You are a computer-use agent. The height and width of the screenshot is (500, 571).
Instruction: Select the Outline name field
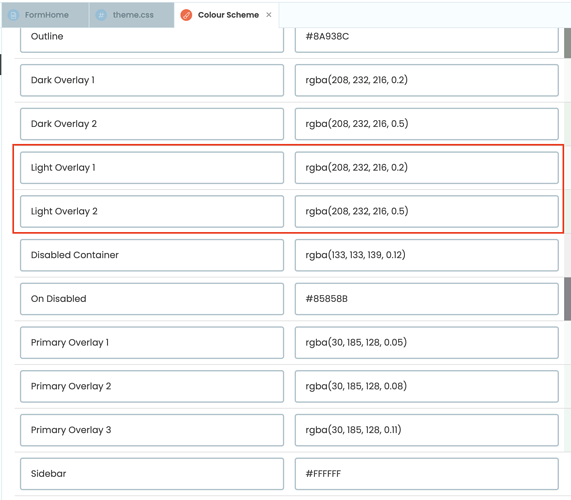152,39
